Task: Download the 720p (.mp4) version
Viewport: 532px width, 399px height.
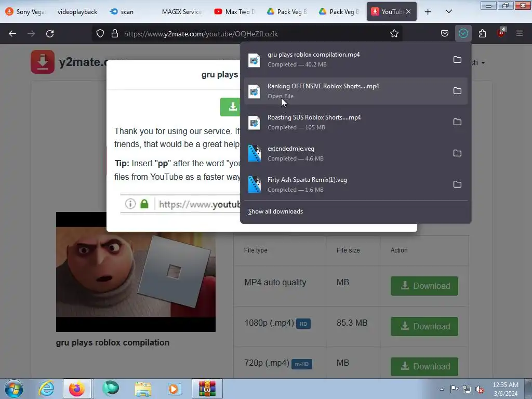Action: (x=424, y=366)
